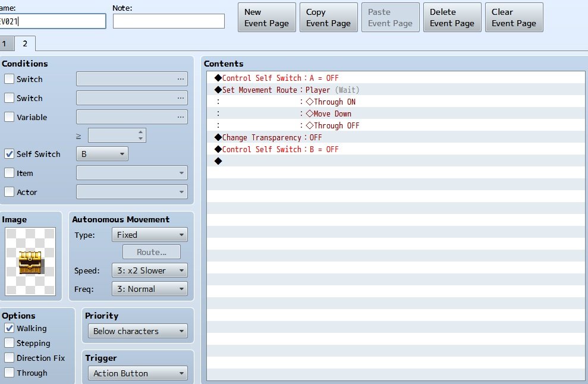The height and width of the screenshot is (384, 588).
Task: Open the Freq dropdown
Action: click(x=150, y=289)
